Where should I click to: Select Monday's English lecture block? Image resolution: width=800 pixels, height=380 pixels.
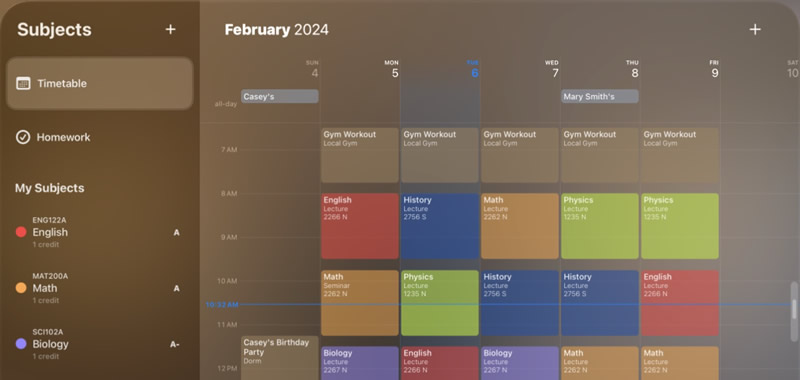360,226
